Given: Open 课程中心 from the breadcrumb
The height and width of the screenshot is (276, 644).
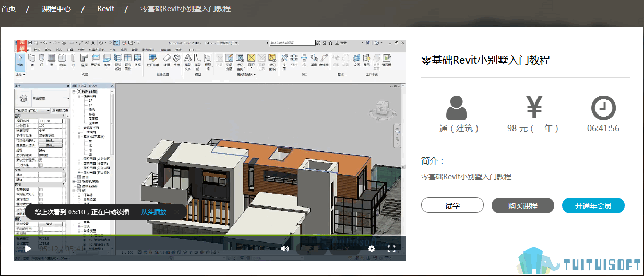Looking at the screenshot, I should point(56,9).
